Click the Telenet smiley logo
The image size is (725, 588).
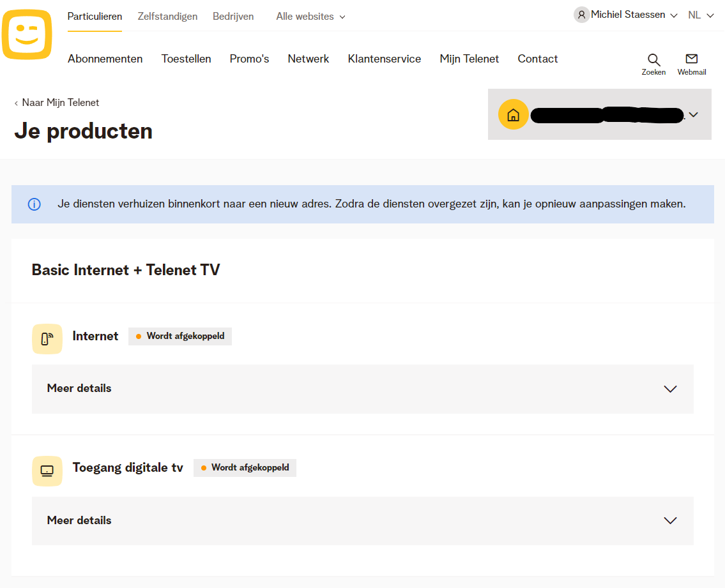(27, 34)
